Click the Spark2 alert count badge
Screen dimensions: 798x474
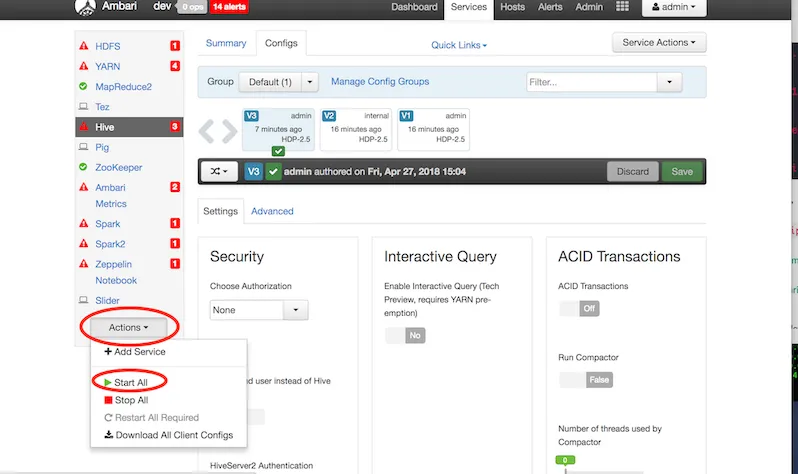(175, 244)
